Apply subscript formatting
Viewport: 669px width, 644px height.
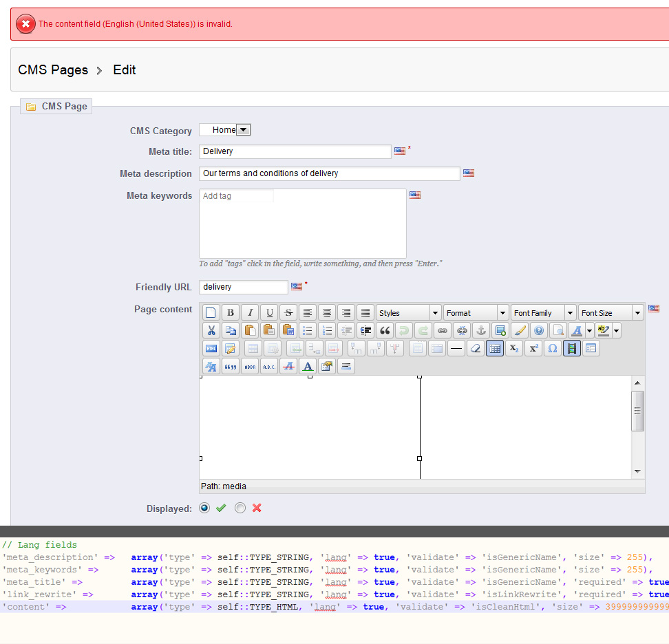point(514,348)
